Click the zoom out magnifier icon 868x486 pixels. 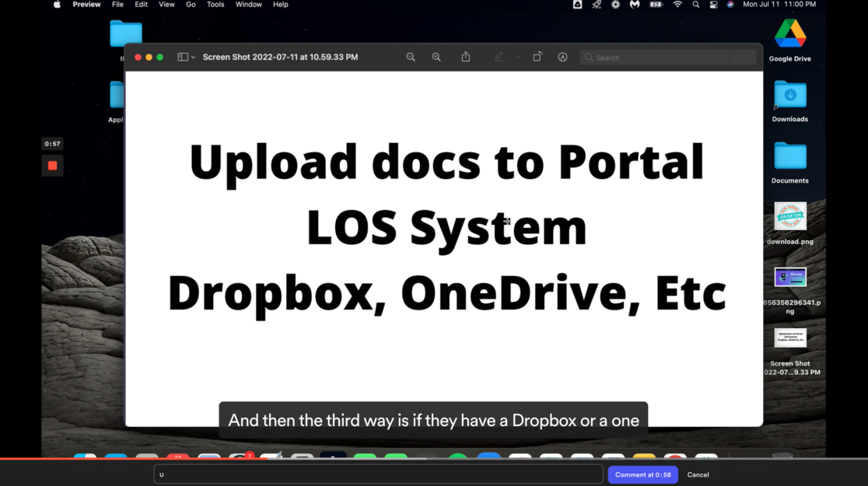[411, 58]
